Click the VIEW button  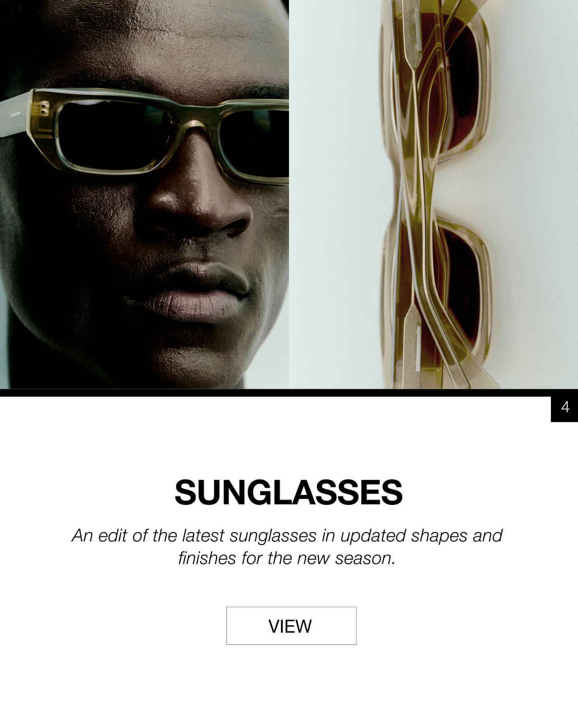point(291,625)
